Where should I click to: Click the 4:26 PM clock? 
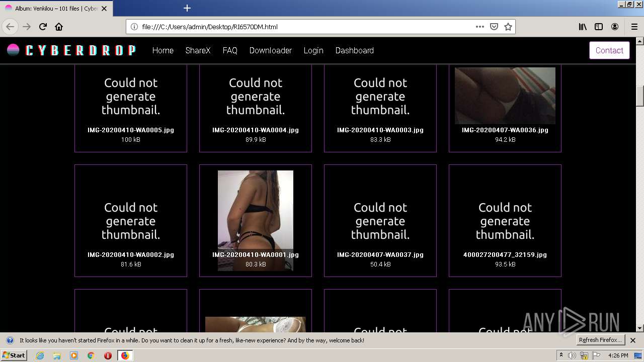click(618, 355)
